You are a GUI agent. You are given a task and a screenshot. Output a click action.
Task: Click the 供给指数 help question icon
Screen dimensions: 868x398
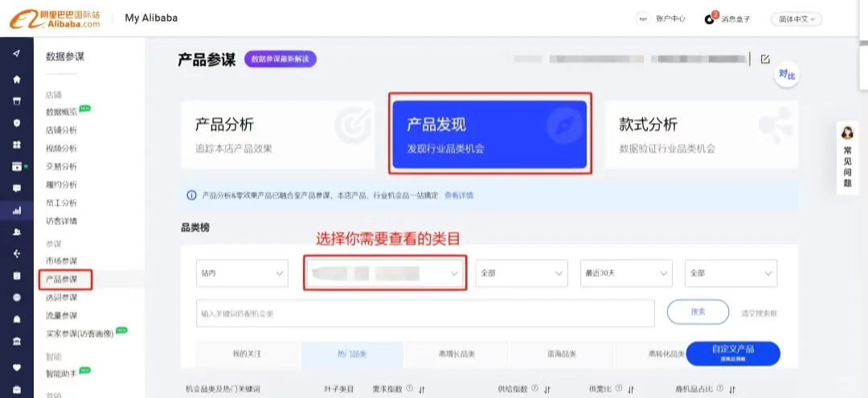tap(534, 388)
